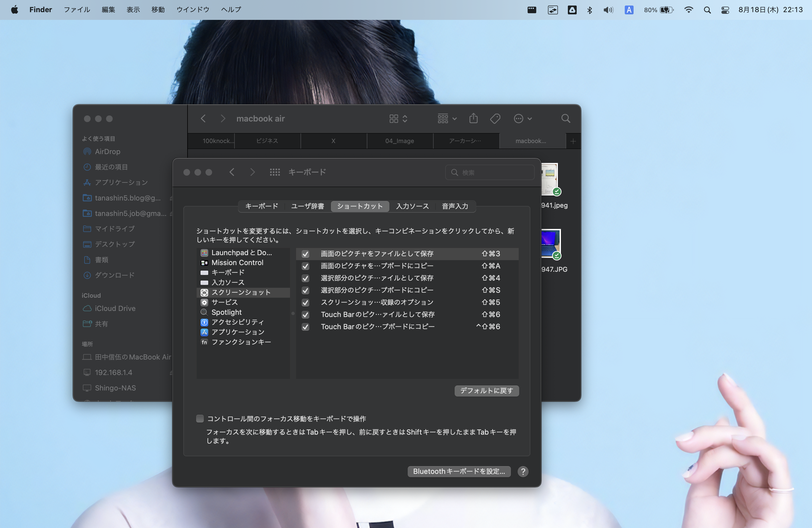Select Launchpad と Dock category
The image size is (812, 528).
243,253
